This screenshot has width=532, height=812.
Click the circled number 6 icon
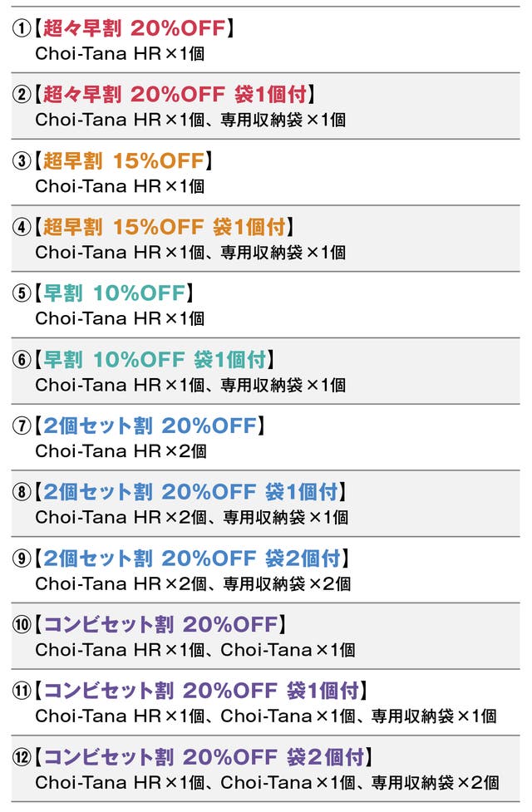21,361
